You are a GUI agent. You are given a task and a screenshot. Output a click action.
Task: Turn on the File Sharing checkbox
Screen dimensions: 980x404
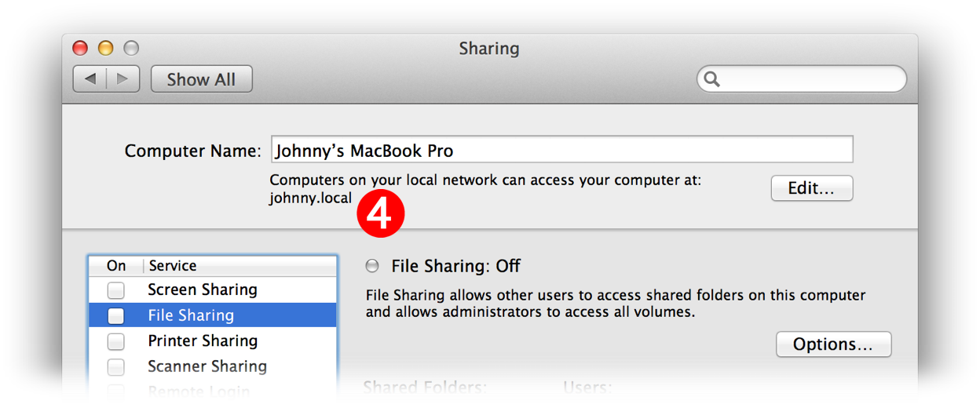115,315
